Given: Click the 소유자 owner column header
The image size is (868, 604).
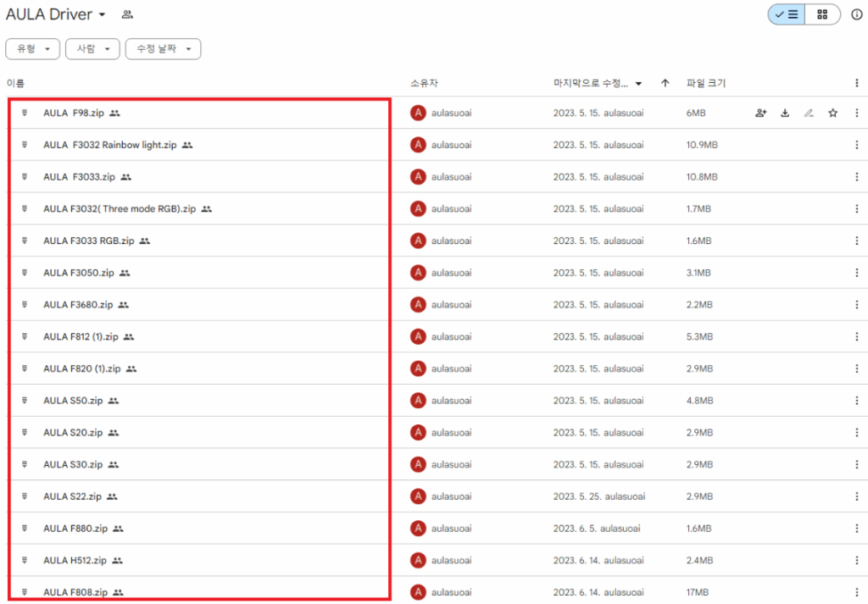Looking at the screenshot, I should click(x=424, y=83).
